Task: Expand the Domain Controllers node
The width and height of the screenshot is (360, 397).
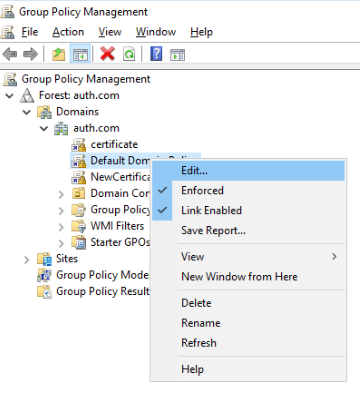Action: pyautogui.click(x=61, y=194)
